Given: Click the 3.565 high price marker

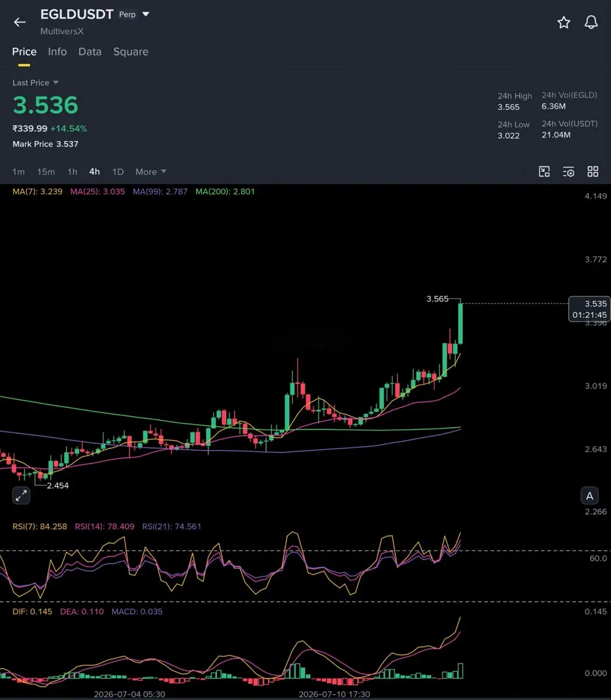Looking at the screenshot, I should coord(438,299).
